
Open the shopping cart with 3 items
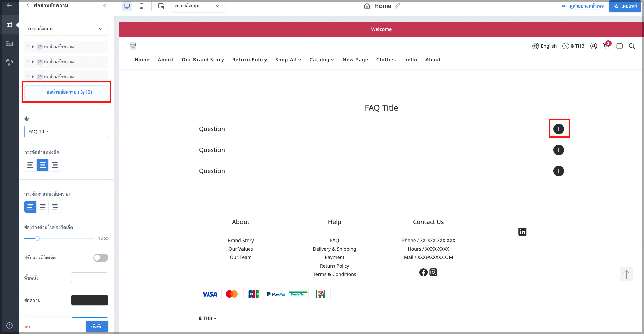click(x=607, y=46)
